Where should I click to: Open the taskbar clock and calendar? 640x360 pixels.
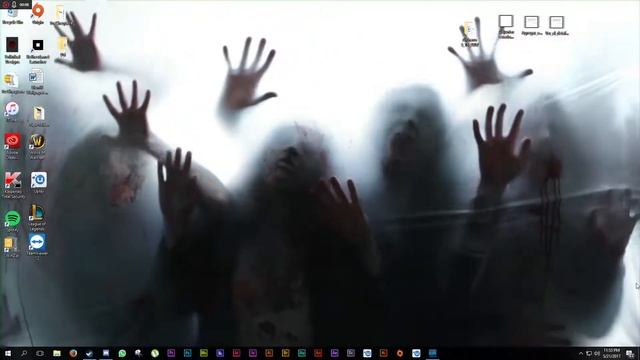point(611,353)
